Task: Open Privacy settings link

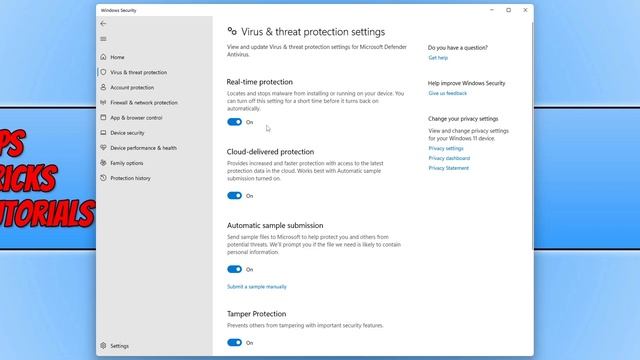Action: [x=446, y=149]
